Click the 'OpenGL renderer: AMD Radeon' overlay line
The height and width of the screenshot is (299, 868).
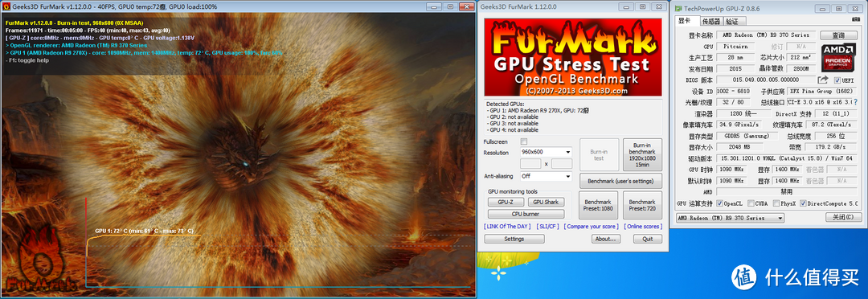(76, 45)
